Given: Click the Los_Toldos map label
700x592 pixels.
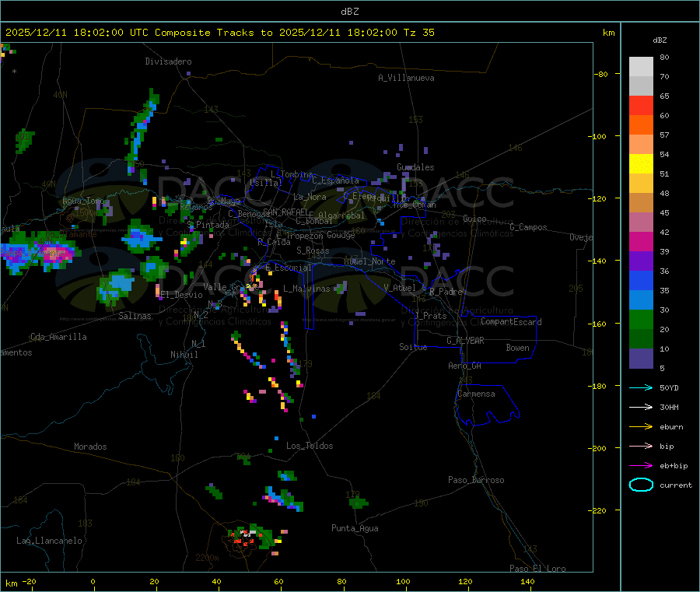Looking at the screenshot, I should 310,446.
